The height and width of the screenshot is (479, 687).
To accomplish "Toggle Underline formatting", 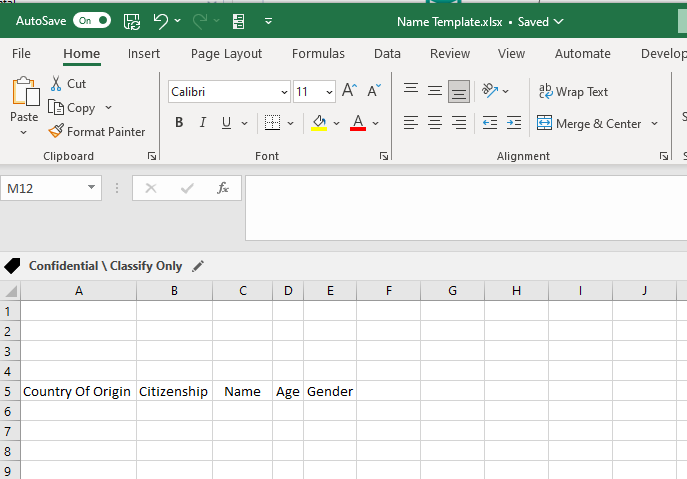I will click(x=226, y=123).
